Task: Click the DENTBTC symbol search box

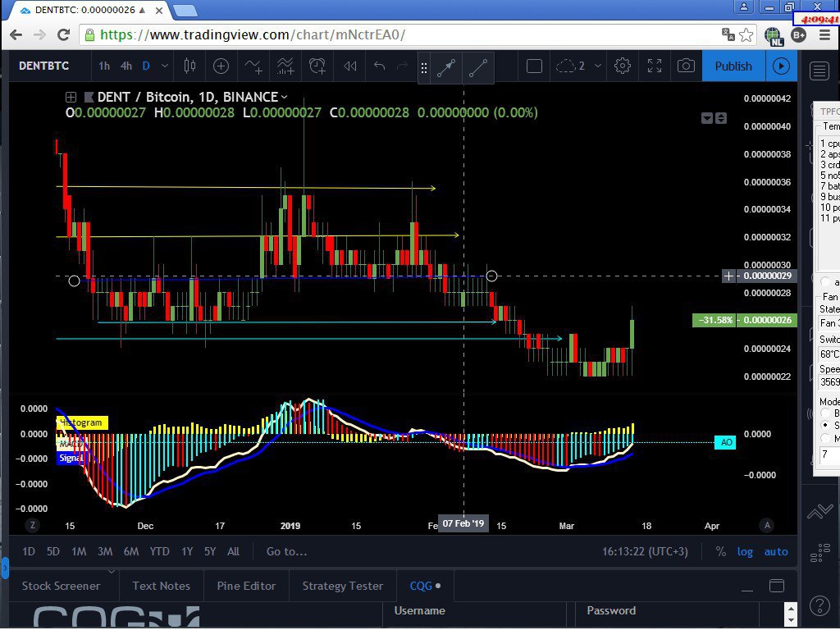Action: click(44, 66)
